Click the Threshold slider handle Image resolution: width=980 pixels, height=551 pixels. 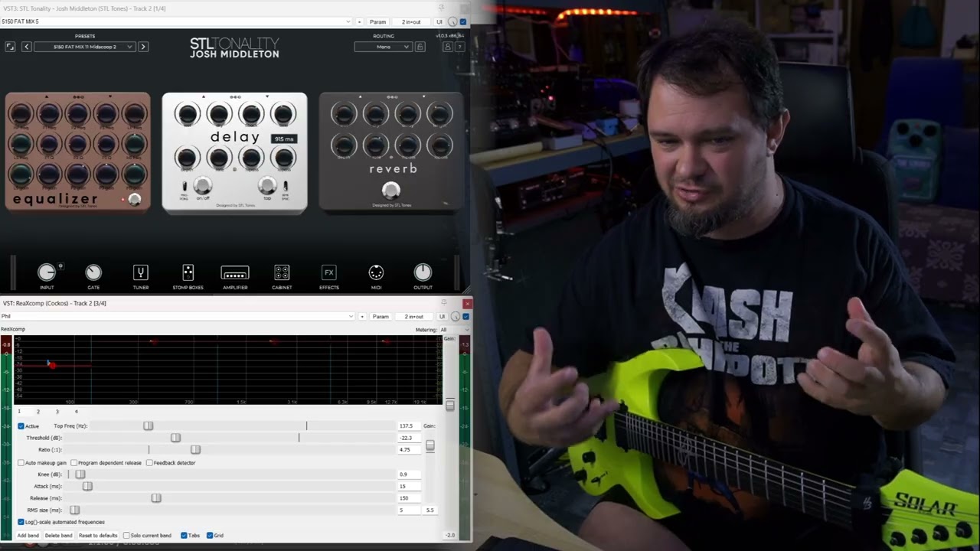[x=175, y=438]
